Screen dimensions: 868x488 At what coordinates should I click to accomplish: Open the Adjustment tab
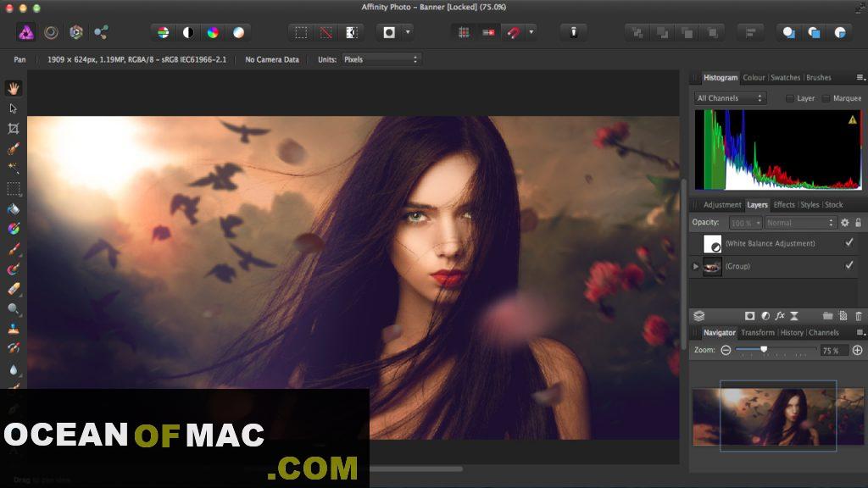[x=722, y=205]
